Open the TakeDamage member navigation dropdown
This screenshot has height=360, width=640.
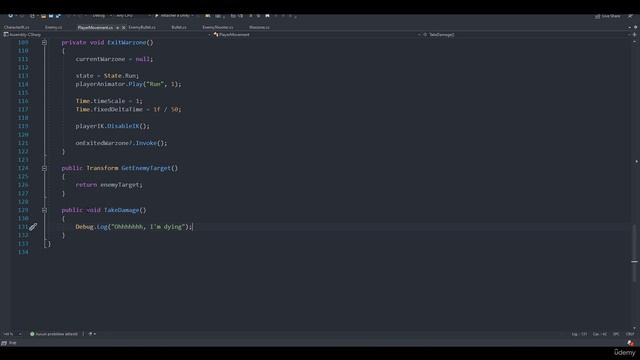tap(527, 35)
